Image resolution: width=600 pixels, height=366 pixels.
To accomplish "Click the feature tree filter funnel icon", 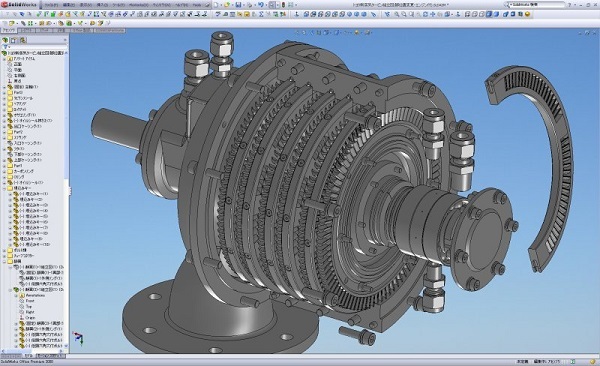I will [5, 47].
